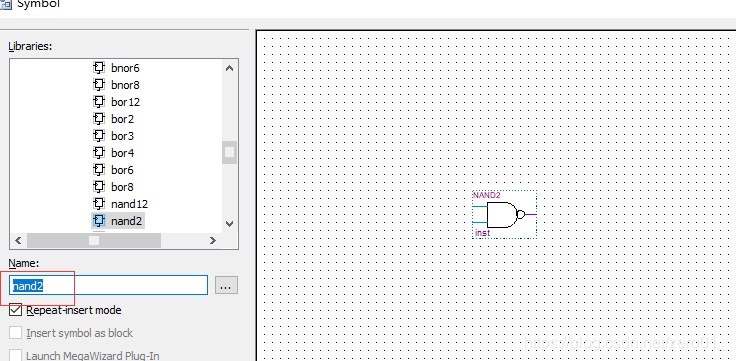Viewport: 736px width, 361px height.
Task: Click the symbol icon beside bnor6
Action: 98,68
